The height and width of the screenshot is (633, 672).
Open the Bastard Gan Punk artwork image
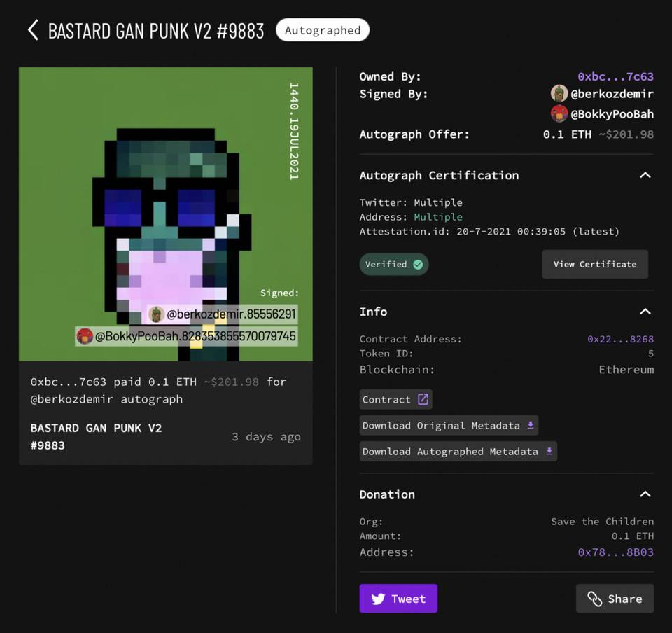[x=166, y=214]
